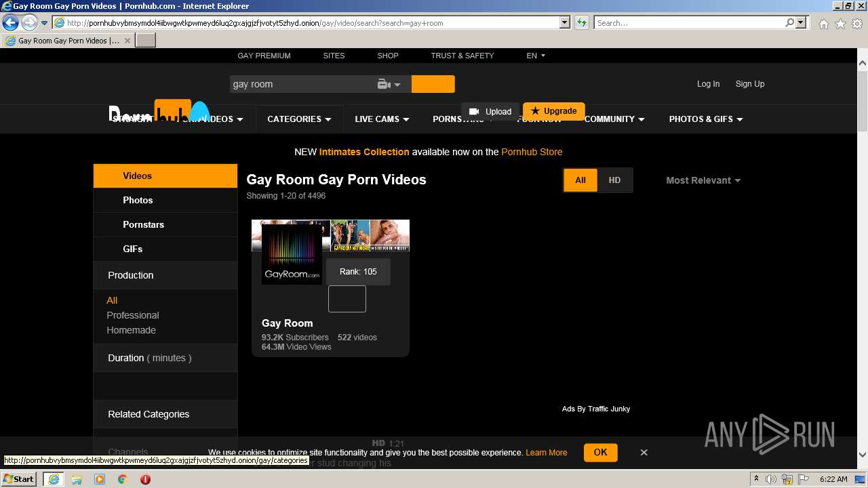The width and height of the screenshot is (868, 488).
Task: Filter production by Professional
Action: (133, 315)
